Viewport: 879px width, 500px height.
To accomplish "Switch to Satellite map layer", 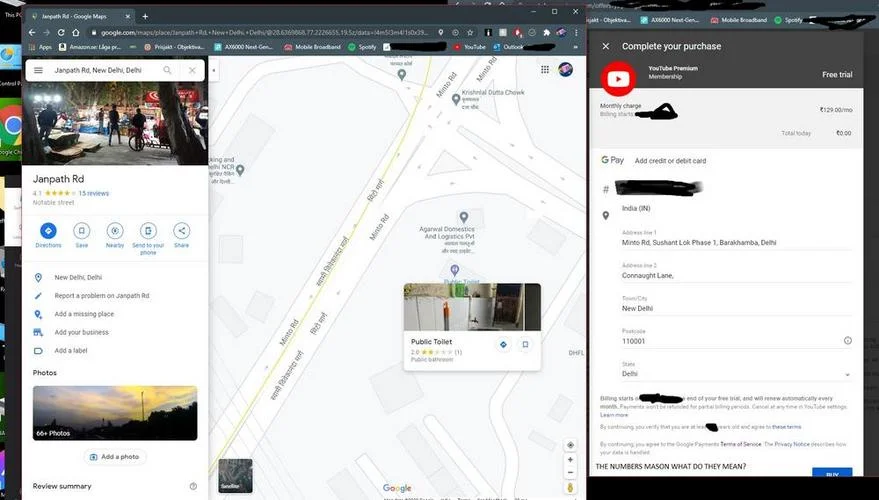I will pyautogui.click(x=235, y=476).
